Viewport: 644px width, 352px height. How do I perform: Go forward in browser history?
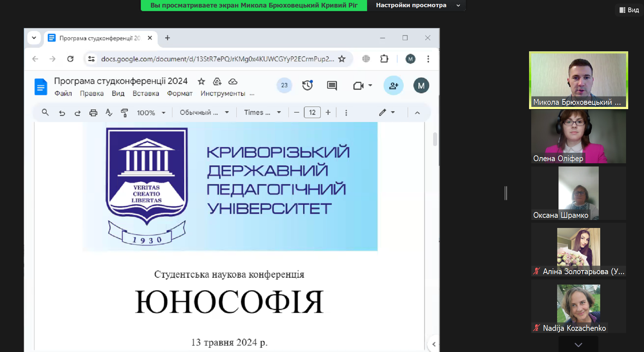point(52,59)
